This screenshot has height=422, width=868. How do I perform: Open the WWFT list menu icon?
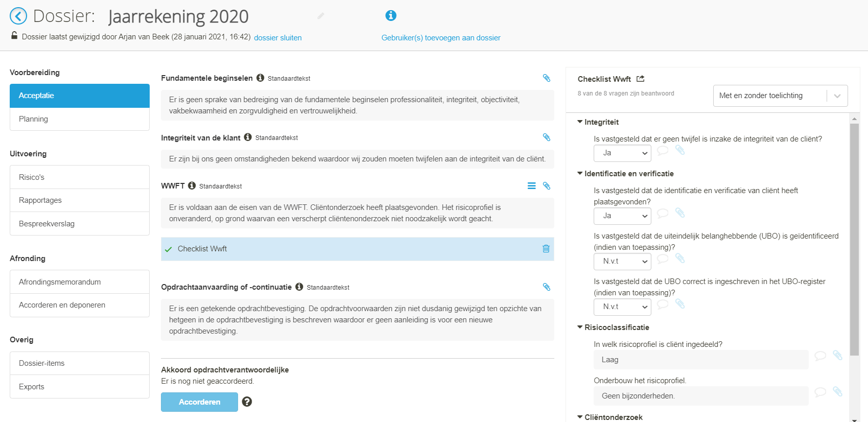pos(532,185)
